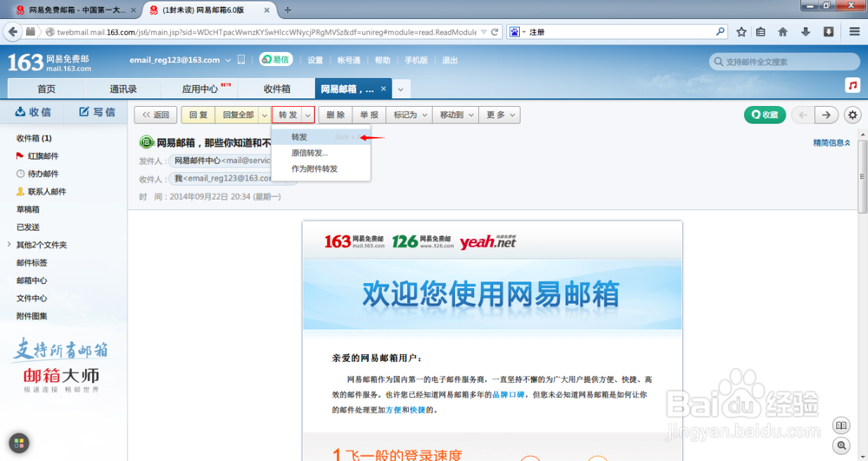Close the 网易邮箱 mail tab

(x=383, y=89)
